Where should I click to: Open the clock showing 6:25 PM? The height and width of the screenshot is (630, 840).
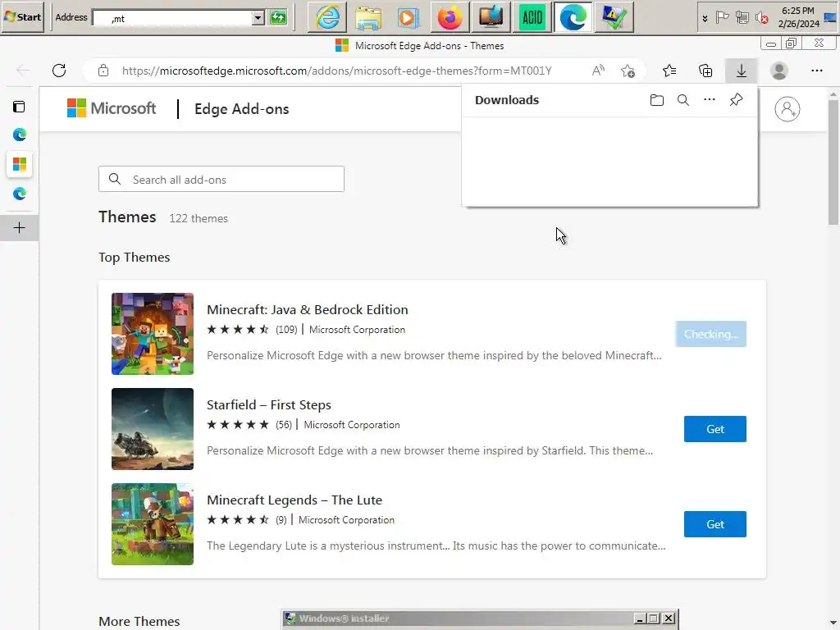(798, 17)
